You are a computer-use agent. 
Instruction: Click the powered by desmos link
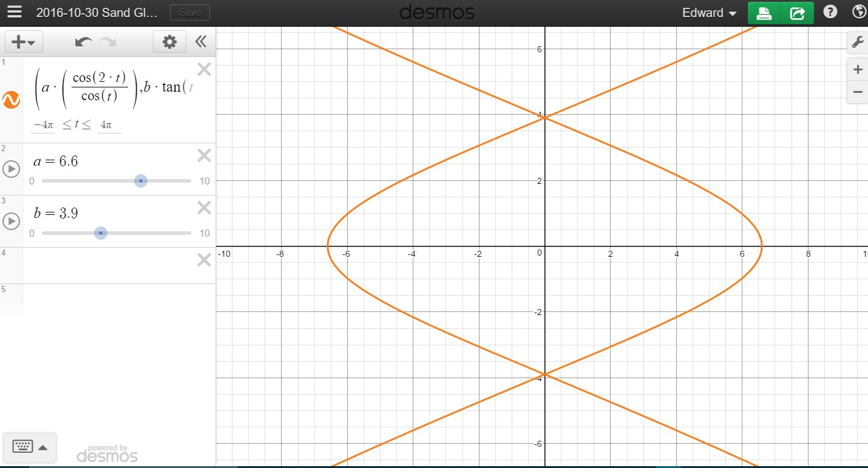click(106, 452)
